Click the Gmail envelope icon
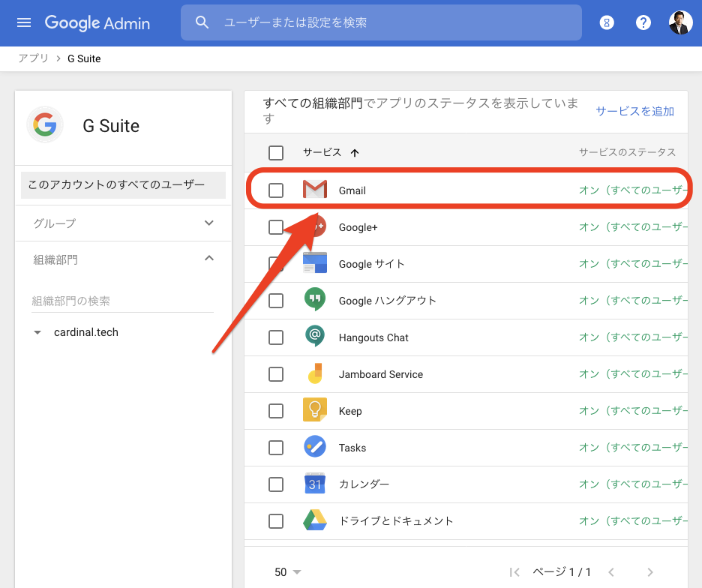Viewport: 702px width, 588px height. coord(315,190)
